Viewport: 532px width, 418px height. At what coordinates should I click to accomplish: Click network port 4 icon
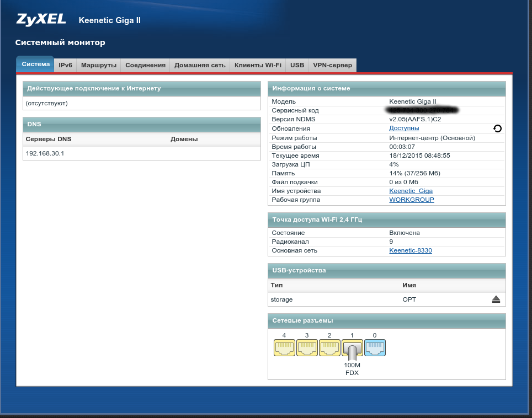[x=285, y=347]
